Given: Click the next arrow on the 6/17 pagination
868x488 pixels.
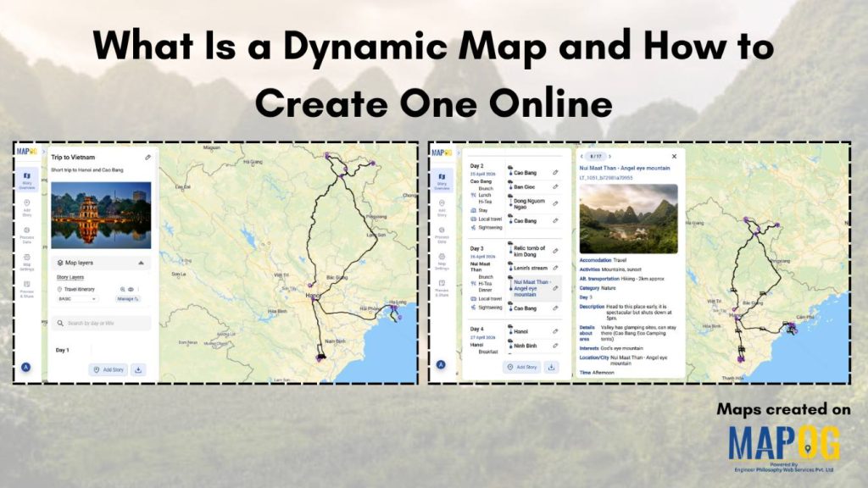Looking at the screenshot, I should pos(610,157).
